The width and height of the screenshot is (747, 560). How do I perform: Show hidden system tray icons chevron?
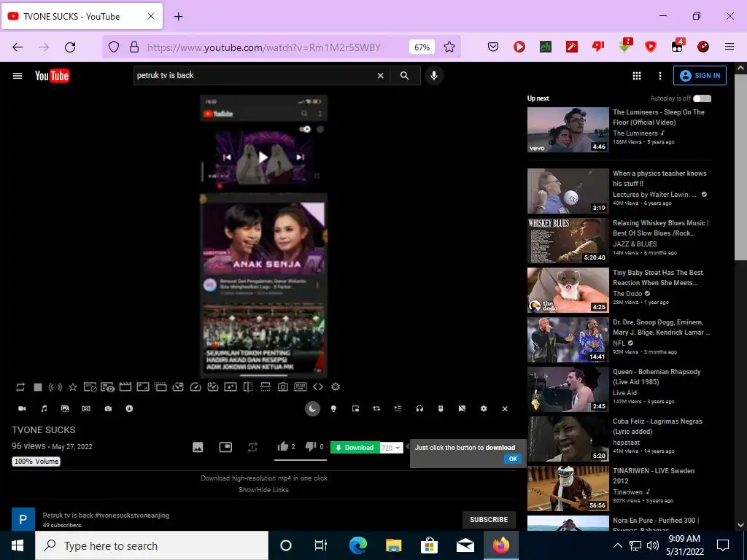[x=617, y=545]
